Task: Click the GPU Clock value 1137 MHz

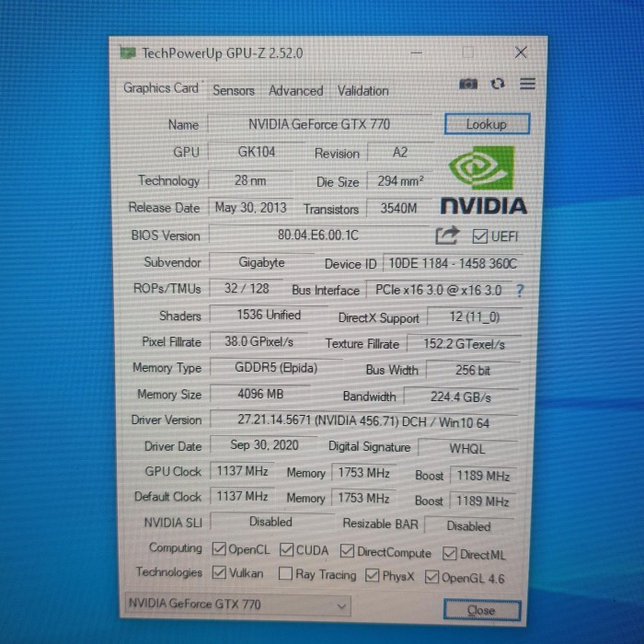Action: (x=242, y=471)
